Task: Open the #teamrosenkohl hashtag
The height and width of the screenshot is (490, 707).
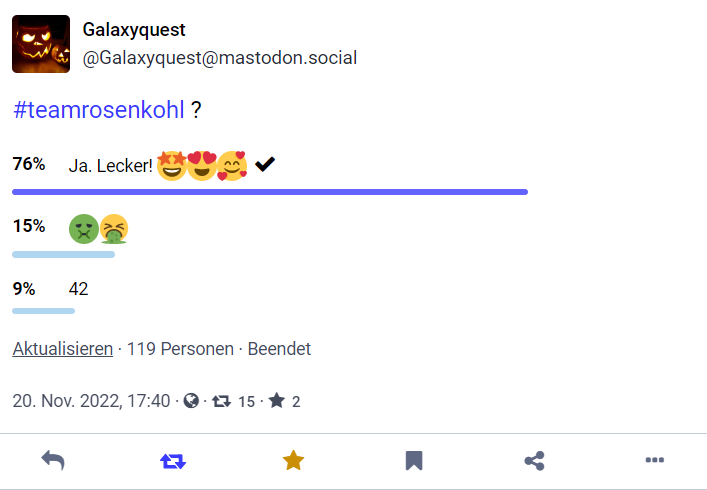Action: 99,109
